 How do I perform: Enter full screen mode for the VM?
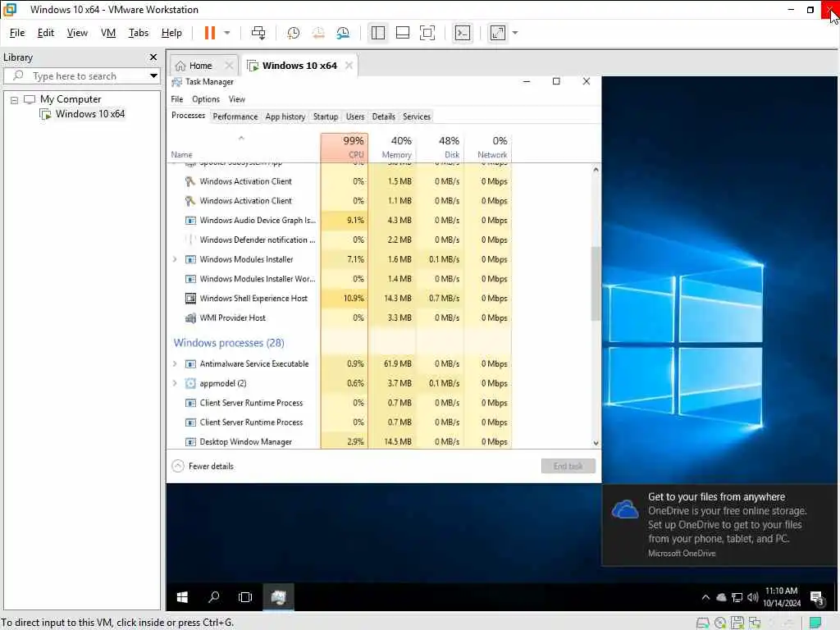(427, 33)
